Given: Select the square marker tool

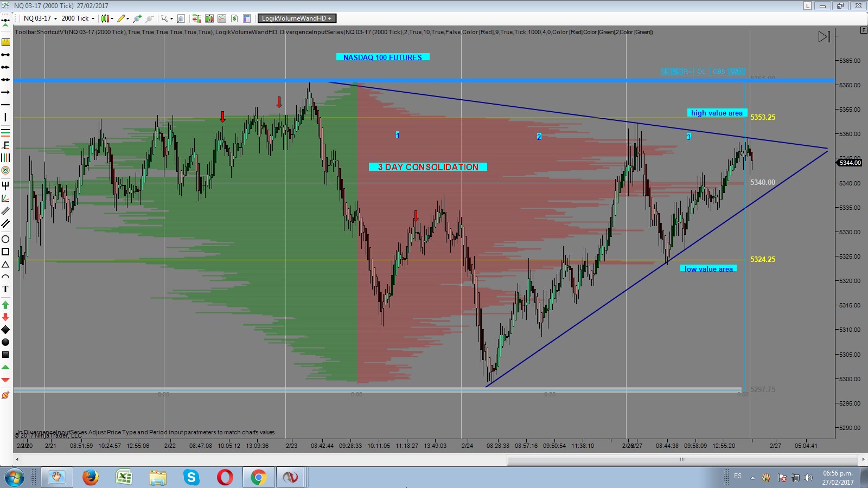Looking at the screenshot, I should pyautogui.click(x=5, y=355).
